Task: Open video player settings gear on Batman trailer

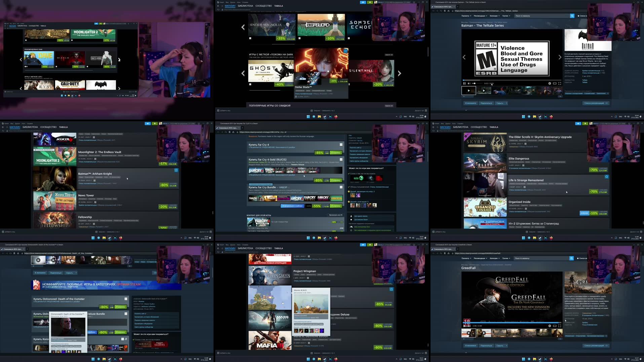Action: [x=550, y=83]
